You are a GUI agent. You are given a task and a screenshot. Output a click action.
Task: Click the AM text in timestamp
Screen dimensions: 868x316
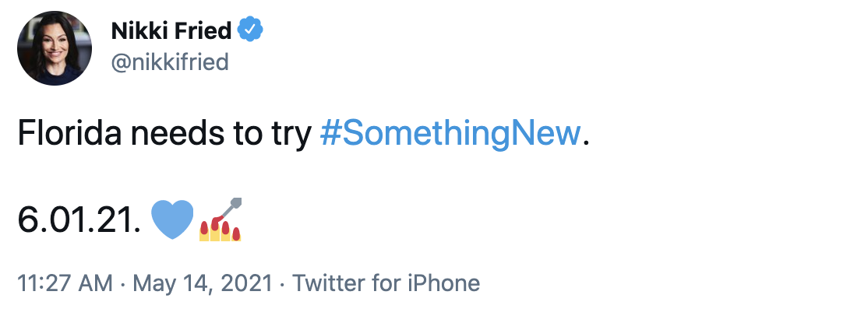point(97,283)
